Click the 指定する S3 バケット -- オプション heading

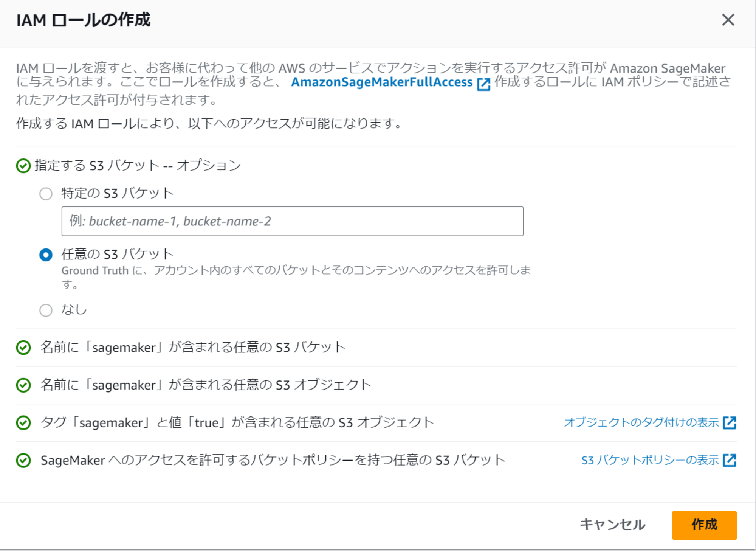click(138, 166)
